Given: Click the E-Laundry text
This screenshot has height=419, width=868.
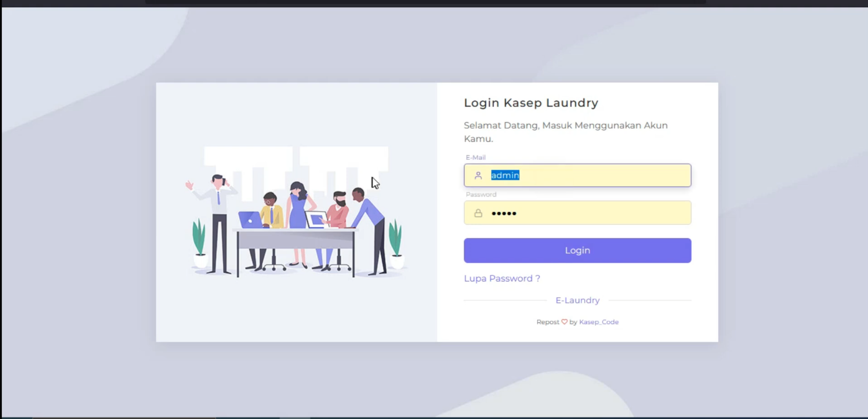Looking at the screenshot, I should click(x=577, y=300).
